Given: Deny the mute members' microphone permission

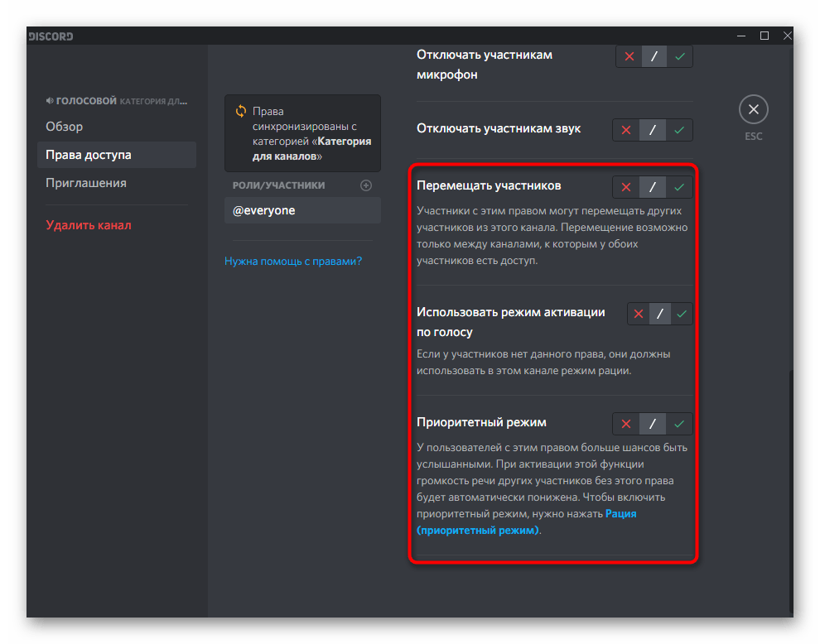Looking at the screenshot, I should tap(629, 56).
